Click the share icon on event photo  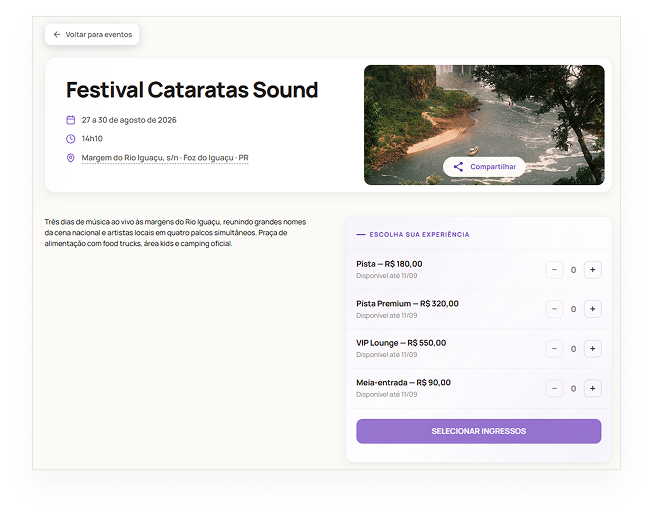click(x=459, y=167)
